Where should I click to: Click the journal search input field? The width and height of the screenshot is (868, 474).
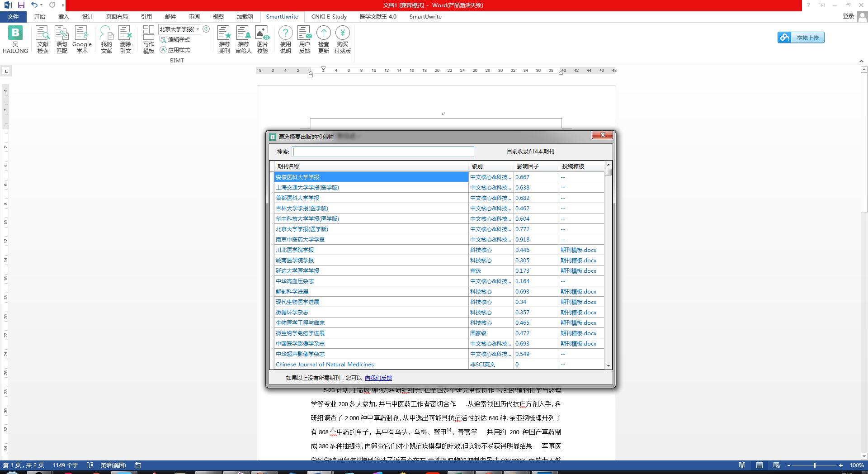click(383, 152)
